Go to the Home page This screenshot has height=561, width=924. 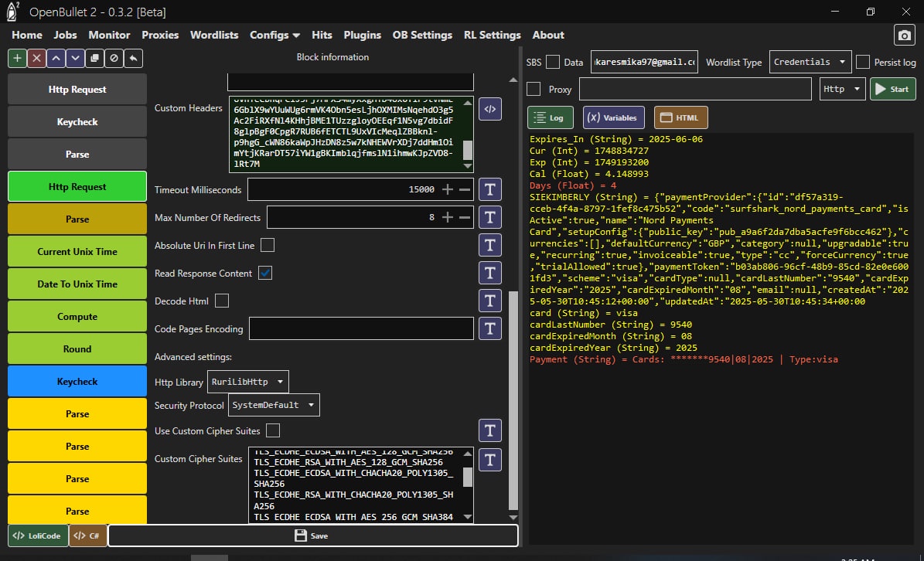click(27, 36)
